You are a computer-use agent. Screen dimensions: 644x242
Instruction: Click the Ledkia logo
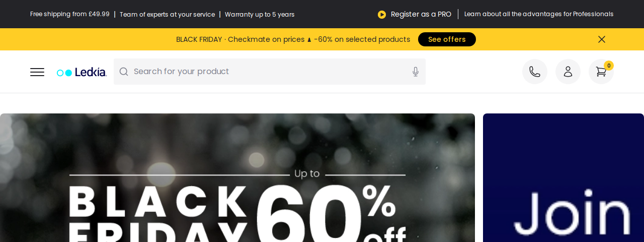[x=82, y=72]
